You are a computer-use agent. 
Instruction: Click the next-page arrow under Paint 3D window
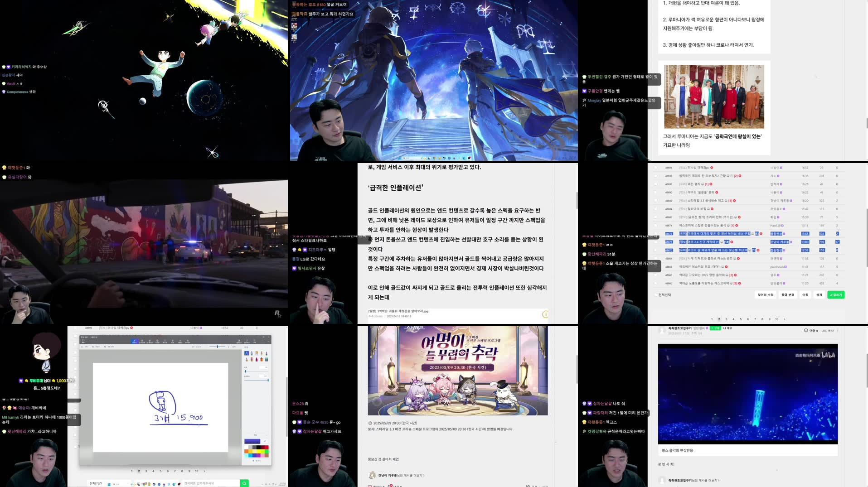tap(204, 471)
